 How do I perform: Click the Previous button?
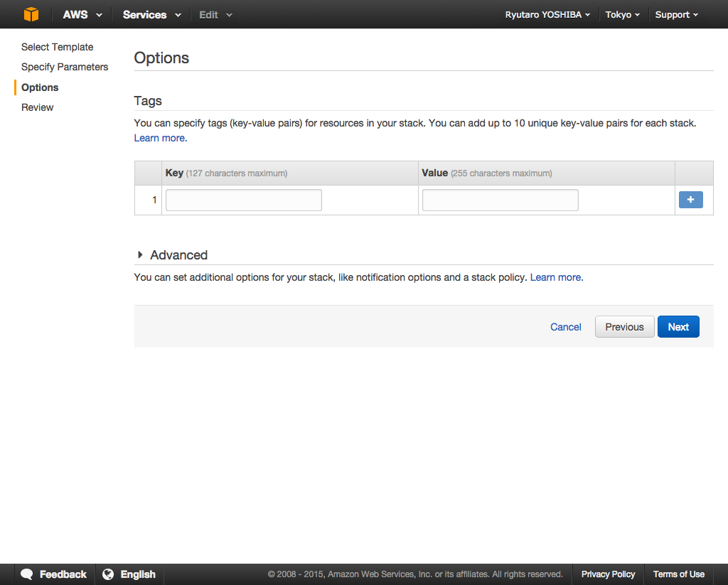(x=624, y=327)
